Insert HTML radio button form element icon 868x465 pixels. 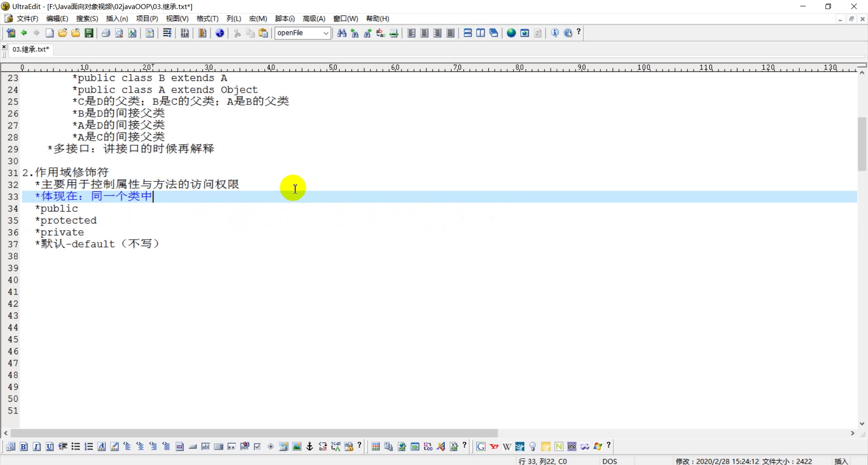pos(271,446)
